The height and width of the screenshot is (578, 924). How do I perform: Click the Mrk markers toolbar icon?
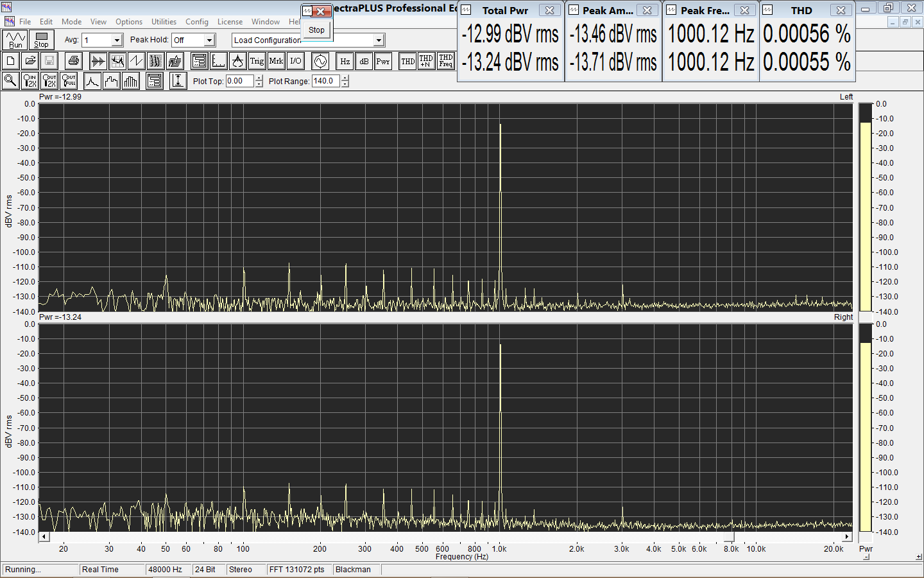coord(276,61)
